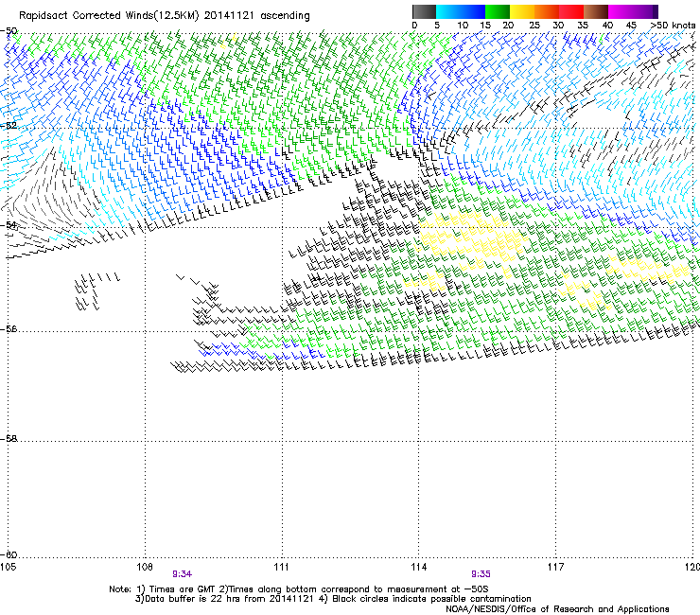Click the plot title 'Rapidscat Corrected Winds(12.5KM)'
Viewport: 700px width, 615px height.
click(x=109, y=16)
